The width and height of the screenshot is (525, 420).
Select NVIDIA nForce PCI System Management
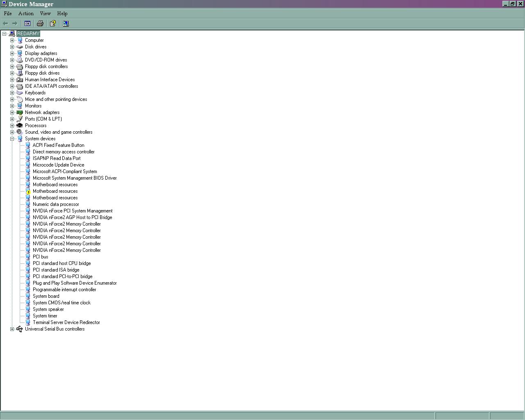pos(72,211)
